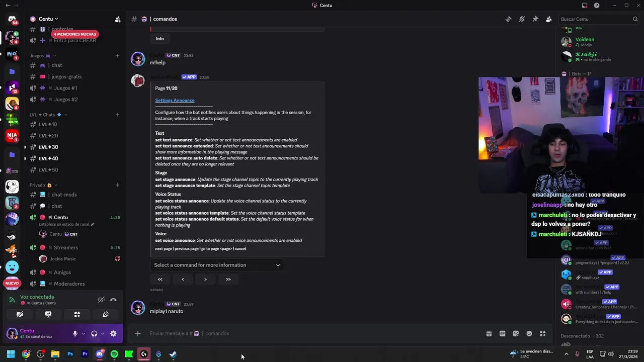Viewport: 644px width, 362px height.
Task: Toggle noise suppression in voice panel
Action: pyautogui.click(x=101, y=300)
